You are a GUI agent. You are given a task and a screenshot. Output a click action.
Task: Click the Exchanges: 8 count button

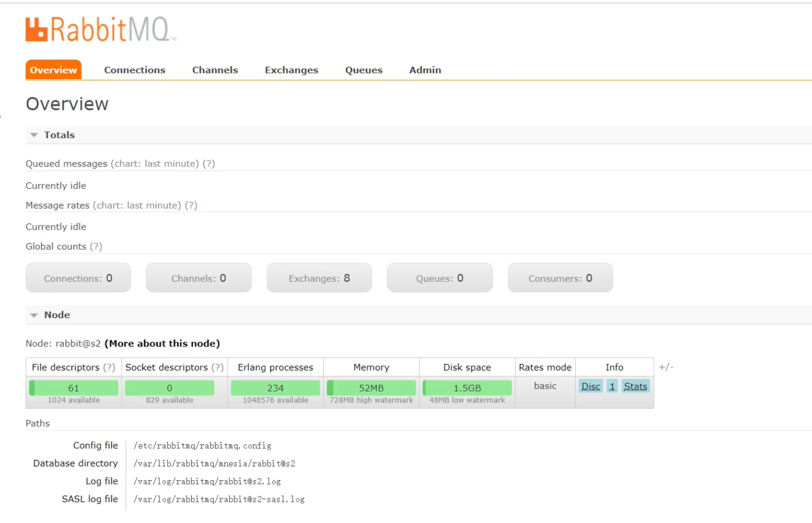pyautogui.click(x=319, y=278)
